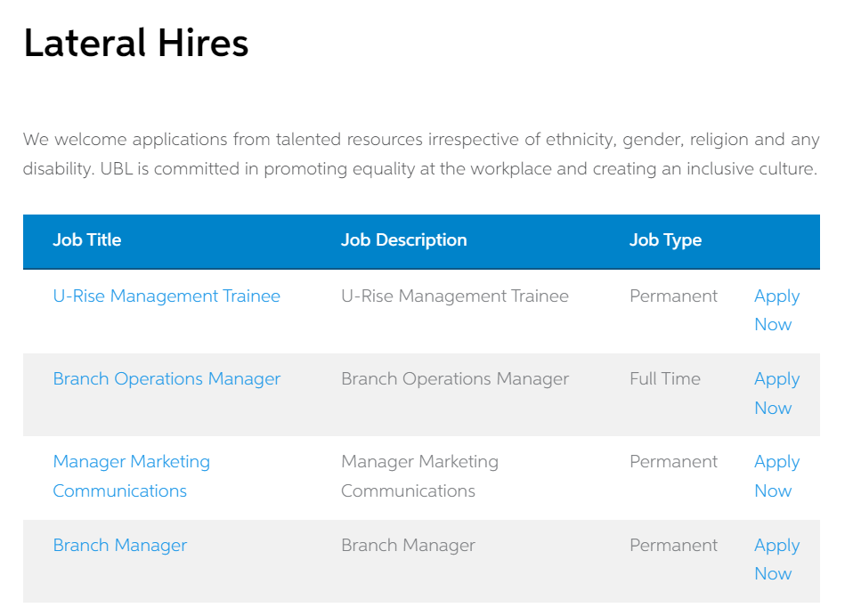The width and height of the screenshot is (861, 616).
Task: Click the Job Title column header
Action: [x=86, y=240]
